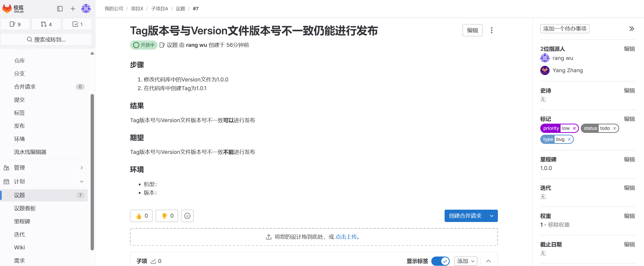Give a thumbs-up reaction
This screenshot has width=644, height=266.
coord(141,216)
